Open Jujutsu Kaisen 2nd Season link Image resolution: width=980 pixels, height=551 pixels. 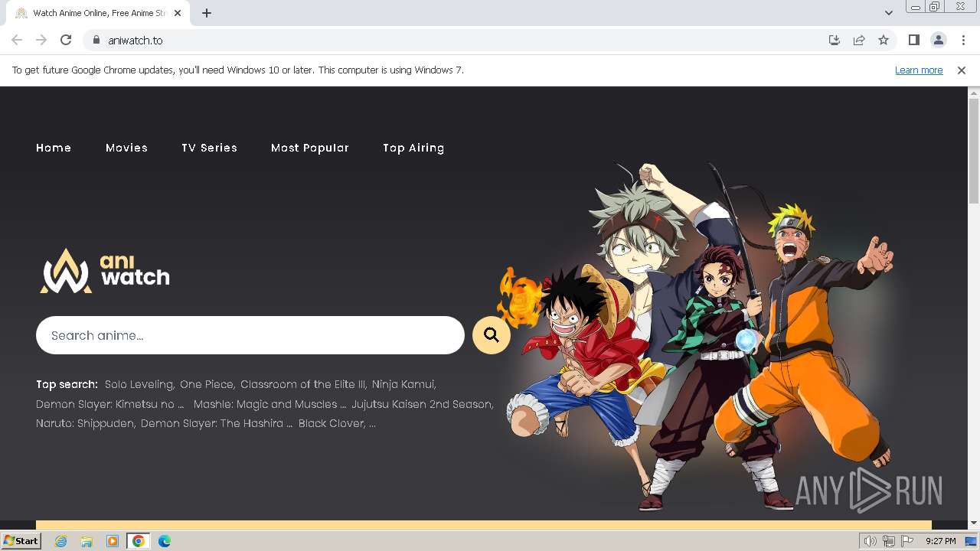coord(422,404)
